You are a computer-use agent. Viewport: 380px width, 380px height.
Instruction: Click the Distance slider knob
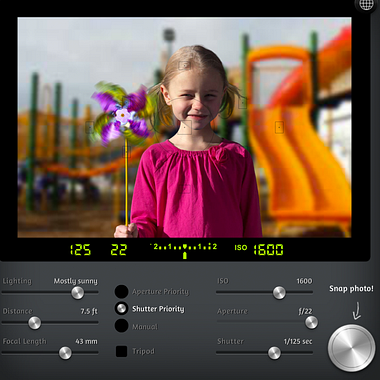34,323
